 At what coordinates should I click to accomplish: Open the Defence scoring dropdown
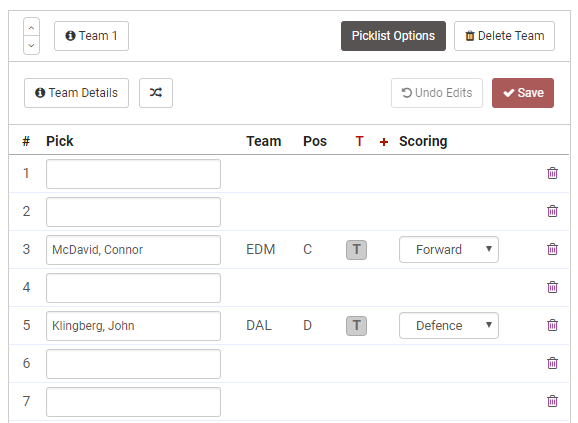point(449,325)
